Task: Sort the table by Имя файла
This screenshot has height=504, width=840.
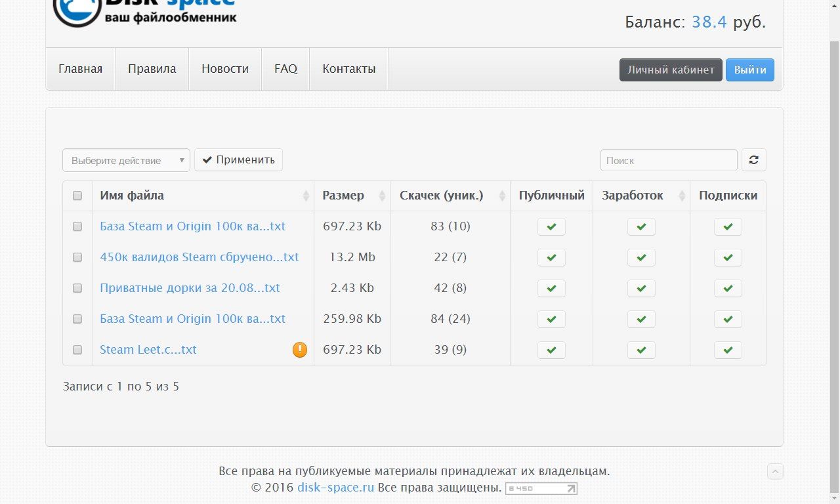Action: (x=203, y=196)
